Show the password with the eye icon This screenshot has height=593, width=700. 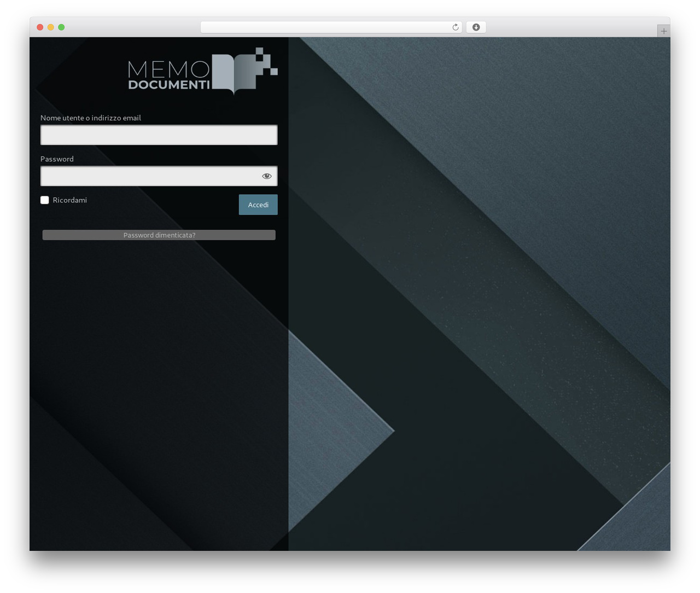point(267,176)
